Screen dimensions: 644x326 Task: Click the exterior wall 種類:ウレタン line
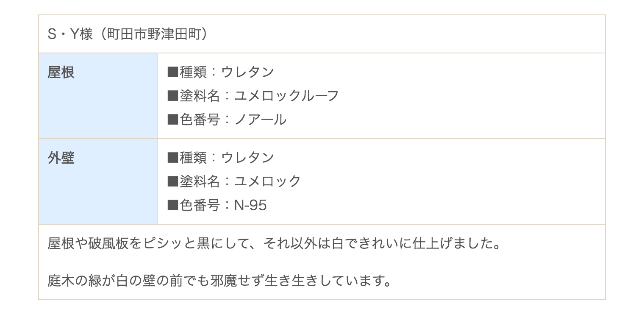221,158
